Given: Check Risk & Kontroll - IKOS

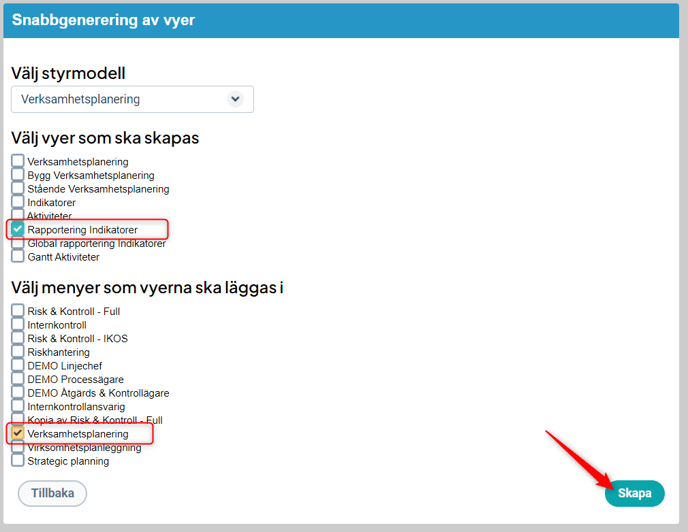Looking at the screenshot, I should click(x=18, y=338).
